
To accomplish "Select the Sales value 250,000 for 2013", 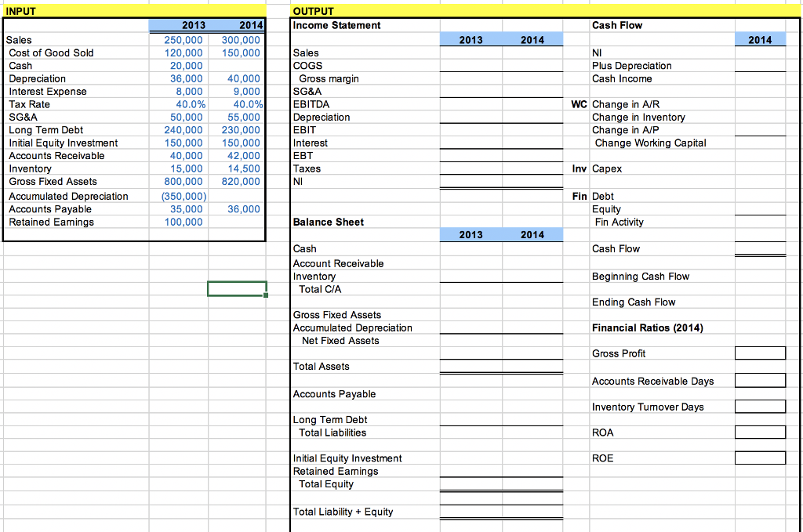I will click(x=181, y=39).
